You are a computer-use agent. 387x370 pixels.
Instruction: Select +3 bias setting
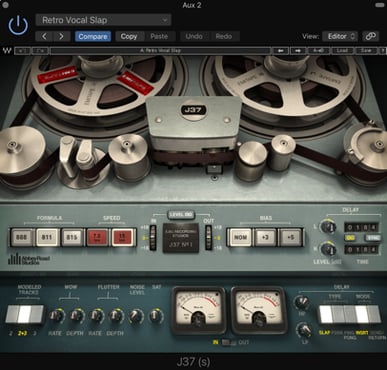point(265,237)
